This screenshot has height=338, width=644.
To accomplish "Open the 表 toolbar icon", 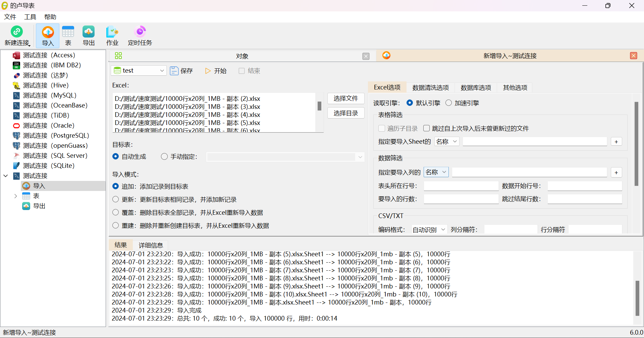I will point(68,32).
